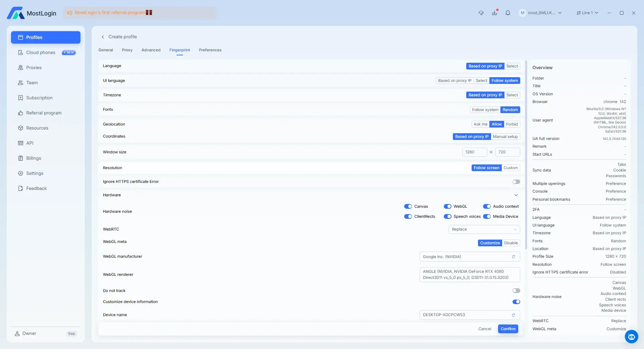
Task: Enable Ignore HTTPS certificate Error toggle
Action: (x=516, y=182)
